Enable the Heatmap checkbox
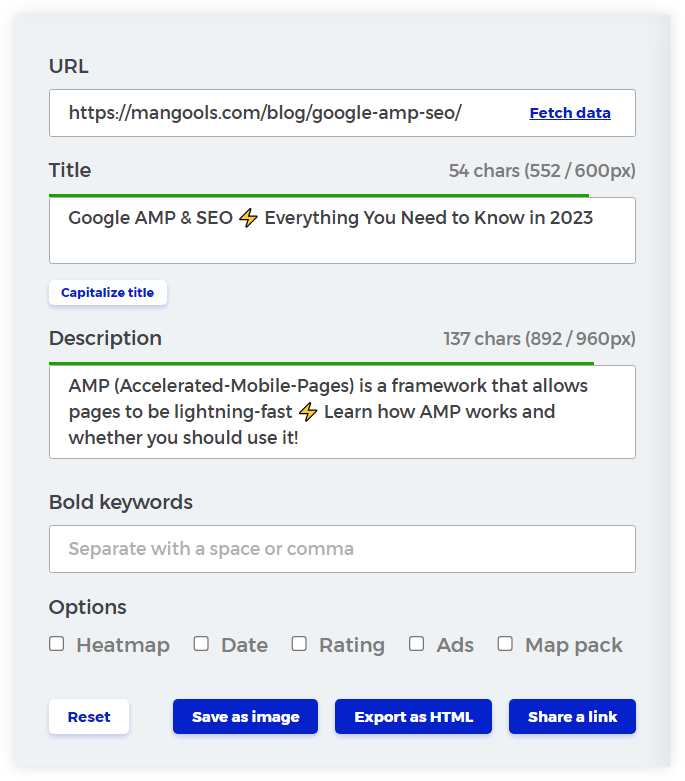The image size is (685, 781). pos(57,644)
